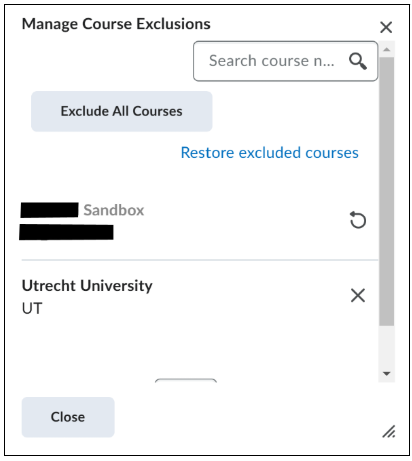Click the grey scrollbar thumb
This screenshot has height=461, width=412.
(387, 191)
